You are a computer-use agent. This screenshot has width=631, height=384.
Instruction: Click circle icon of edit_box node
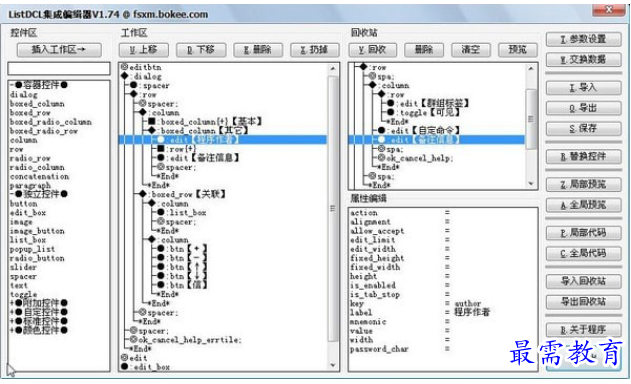(124, 367)
